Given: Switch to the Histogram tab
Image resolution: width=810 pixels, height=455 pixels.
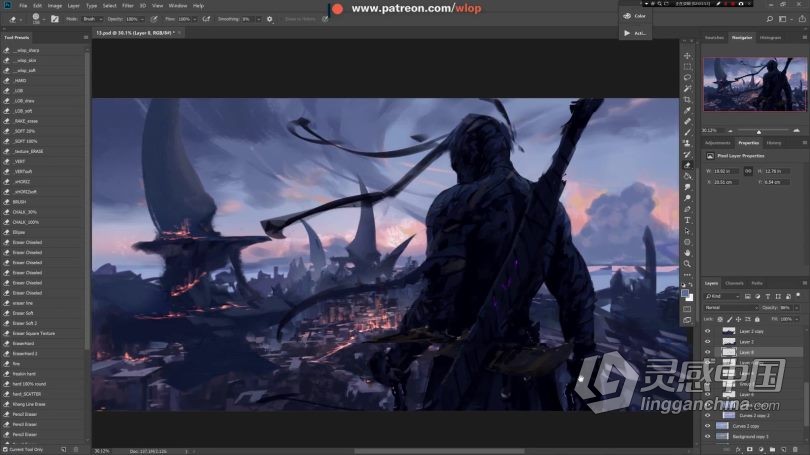Looking at the screenshot, I should (770, 38).
